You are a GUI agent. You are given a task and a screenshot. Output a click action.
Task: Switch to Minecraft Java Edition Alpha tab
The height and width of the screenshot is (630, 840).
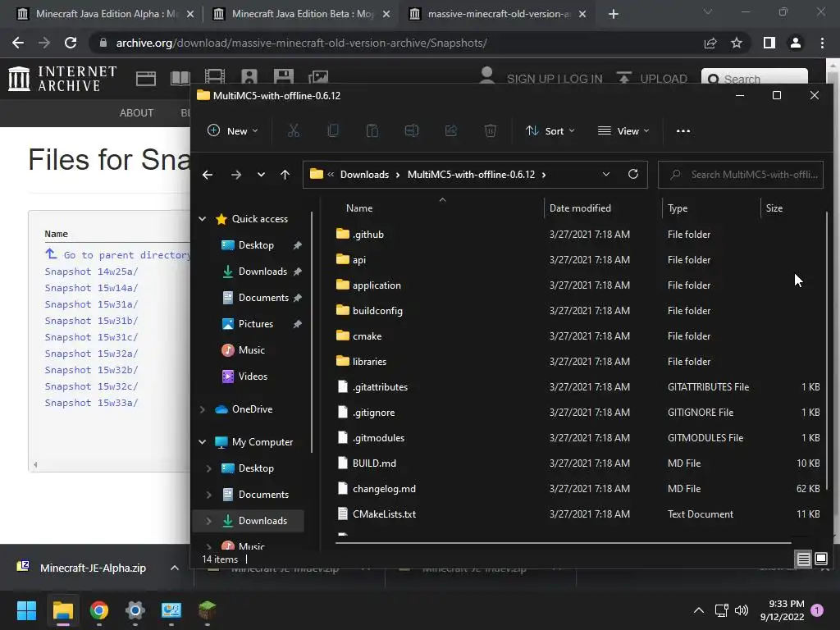click(106, 14)
